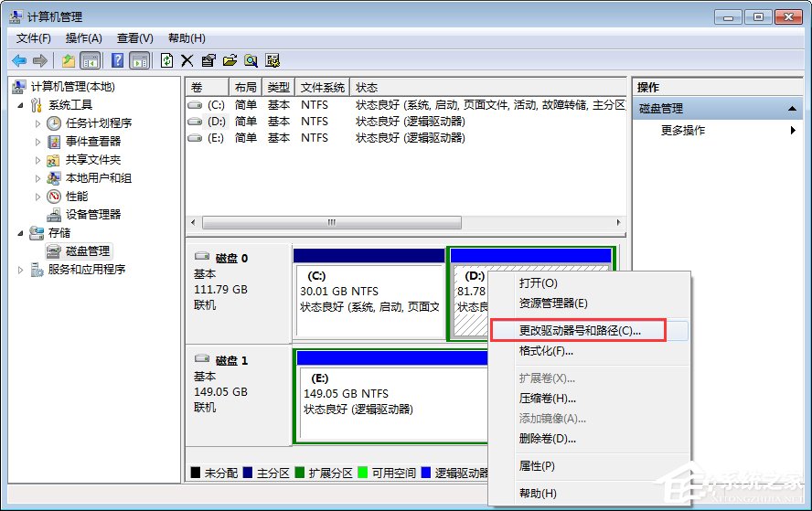Click the (C:) volume drive icon in list
The height and width of the screenshot is (511, 812).
(195, 105)
